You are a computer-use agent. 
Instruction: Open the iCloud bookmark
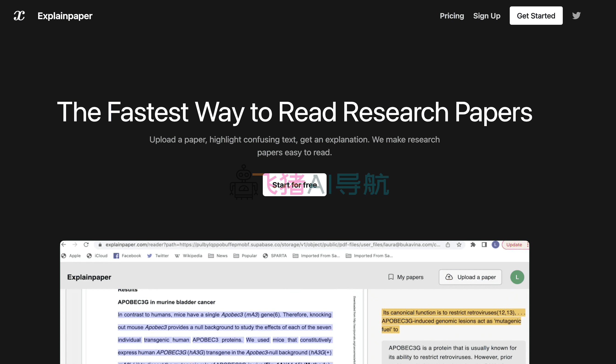[x=97, y=256]
